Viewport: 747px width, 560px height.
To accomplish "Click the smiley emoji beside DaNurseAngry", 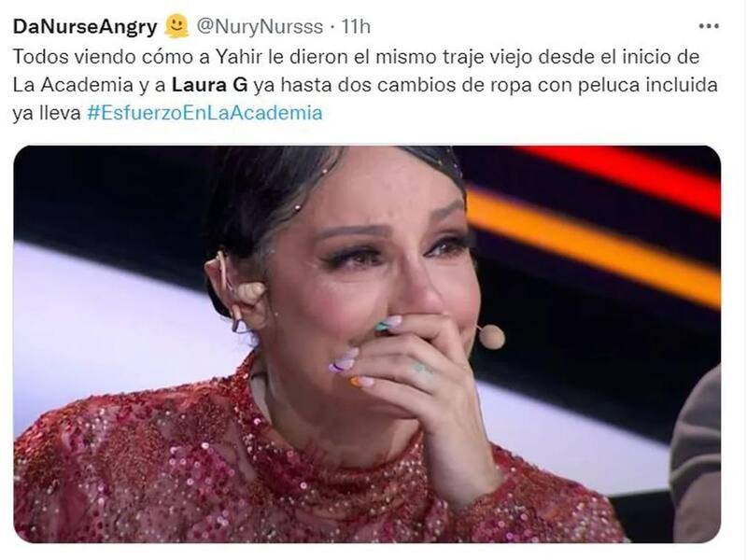I will tap(176, 26).
